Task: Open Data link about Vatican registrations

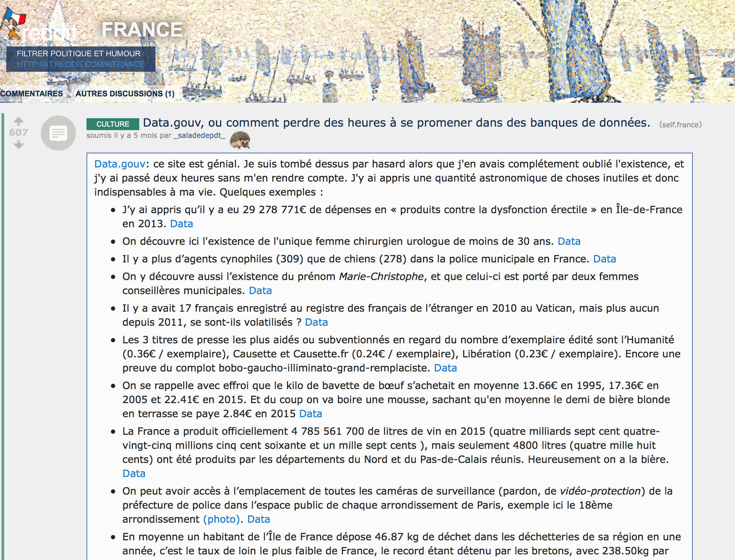Action: [316, 322]
